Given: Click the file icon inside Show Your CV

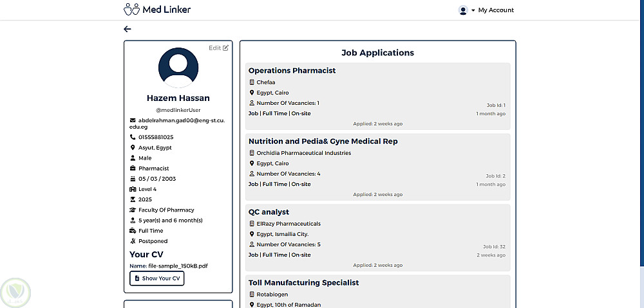Looking at the screenshot, I should pyautogui.click(x=137, y=278).
